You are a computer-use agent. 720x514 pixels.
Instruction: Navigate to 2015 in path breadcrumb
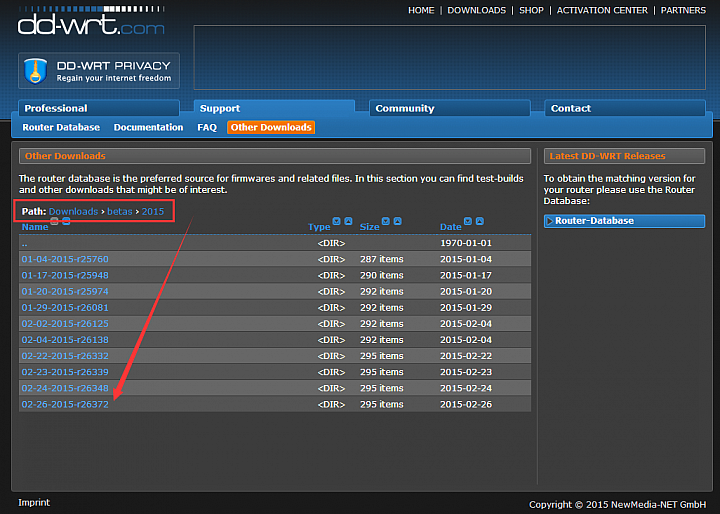coord(153,211)
